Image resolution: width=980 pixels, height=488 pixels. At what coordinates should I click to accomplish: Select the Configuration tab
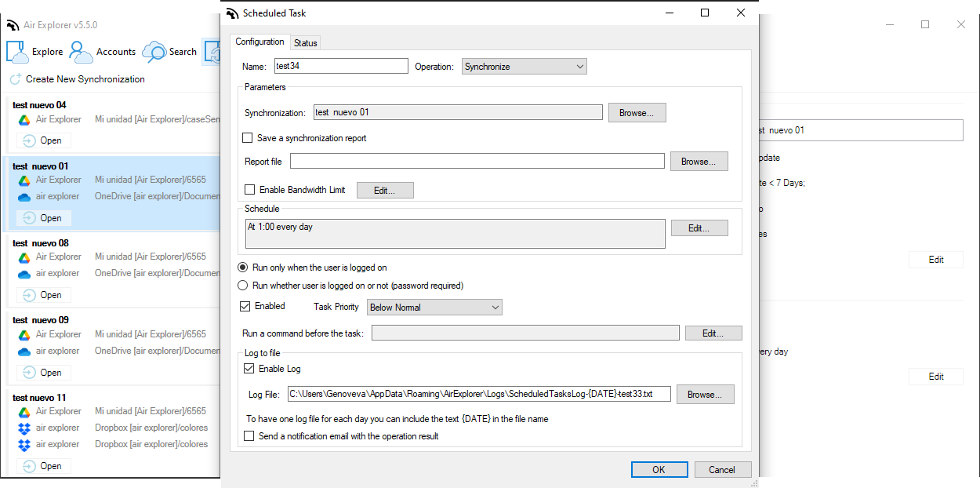coord(260,42)
